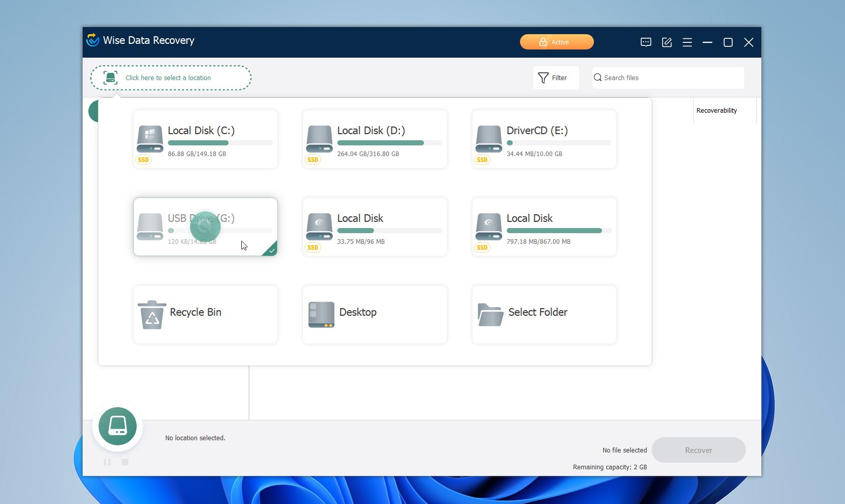Image resolution: width=845 pixels, height=504 pixels.
Task: Expand the location selector dropdown
Action: click(171, 78)
